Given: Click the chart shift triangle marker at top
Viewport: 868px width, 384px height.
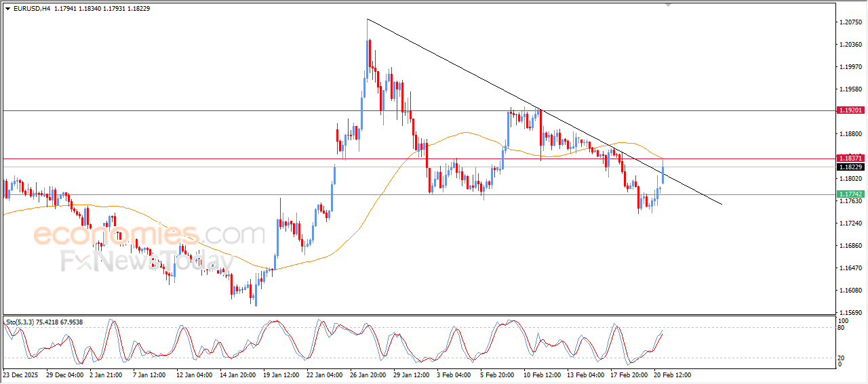Looking at the screenshot, I should (669, 5).
